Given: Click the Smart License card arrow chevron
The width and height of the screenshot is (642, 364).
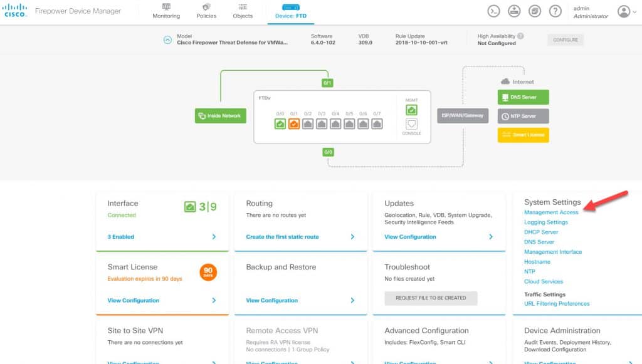Looking at the screenshot, I should point(214,300).
